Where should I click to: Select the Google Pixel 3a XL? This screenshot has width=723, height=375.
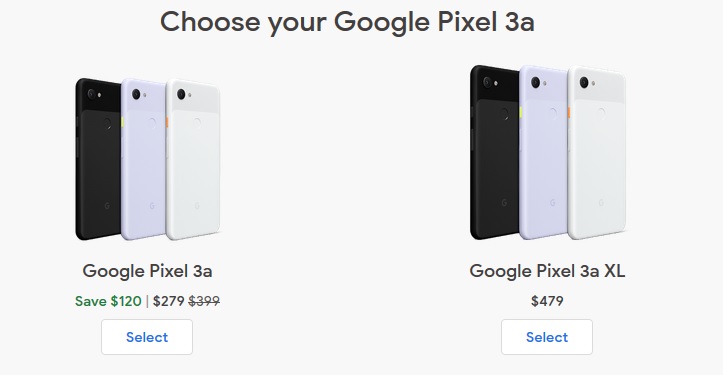pos(547,337)
